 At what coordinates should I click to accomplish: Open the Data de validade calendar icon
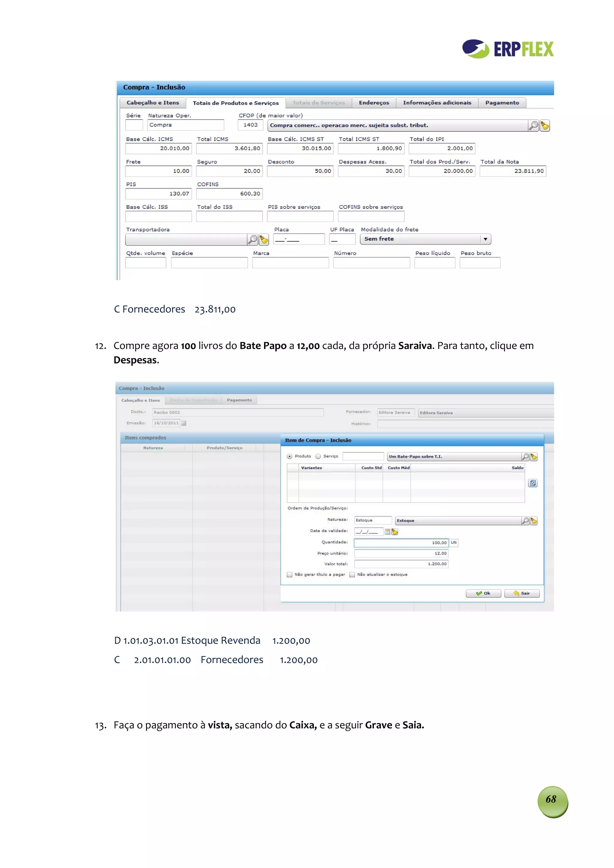[387, 532]
